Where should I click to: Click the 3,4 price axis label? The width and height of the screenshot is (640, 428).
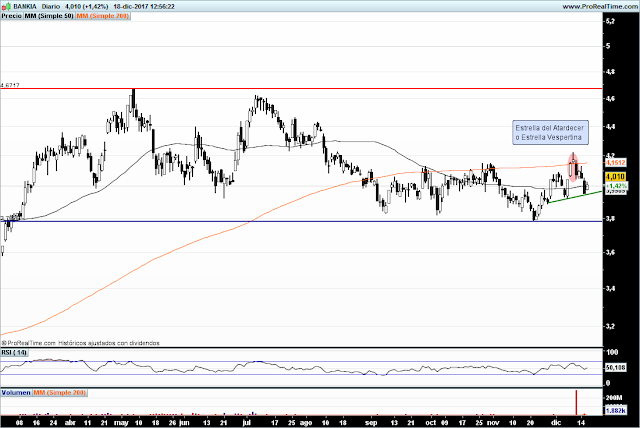coord(611,288)
